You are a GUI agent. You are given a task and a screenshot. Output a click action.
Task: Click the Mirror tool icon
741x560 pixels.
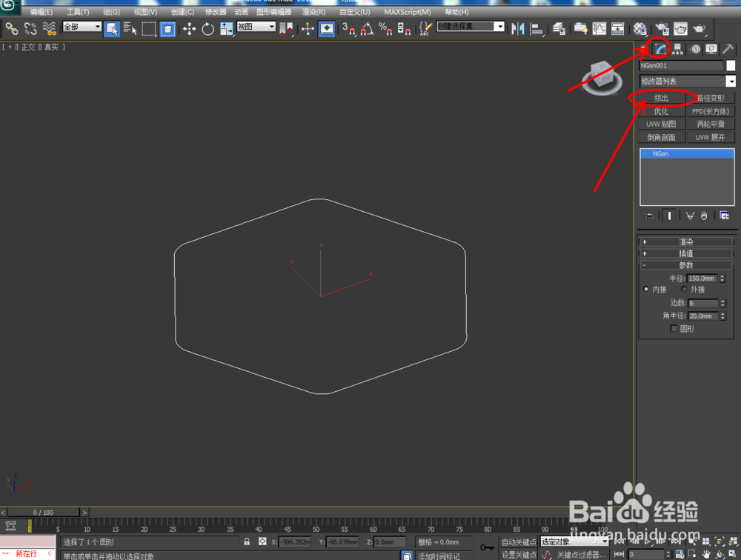click(518, 29)
